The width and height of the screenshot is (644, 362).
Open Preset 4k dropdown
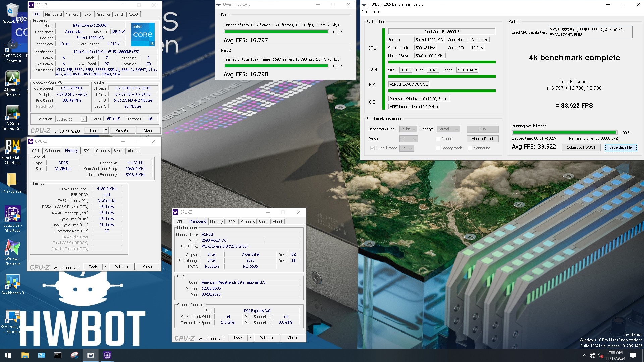tap(408, 139)
